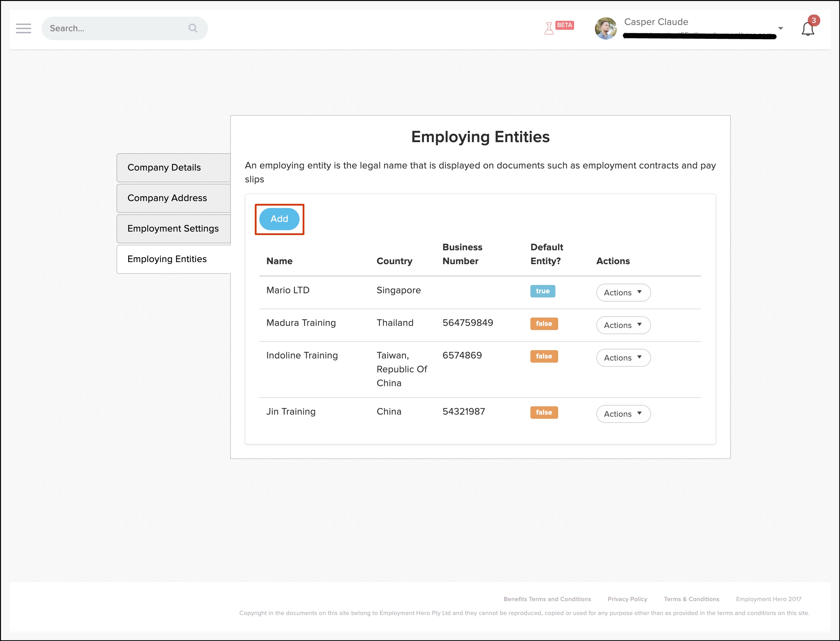Go to Employment Settings tab

tap(174, 228)
